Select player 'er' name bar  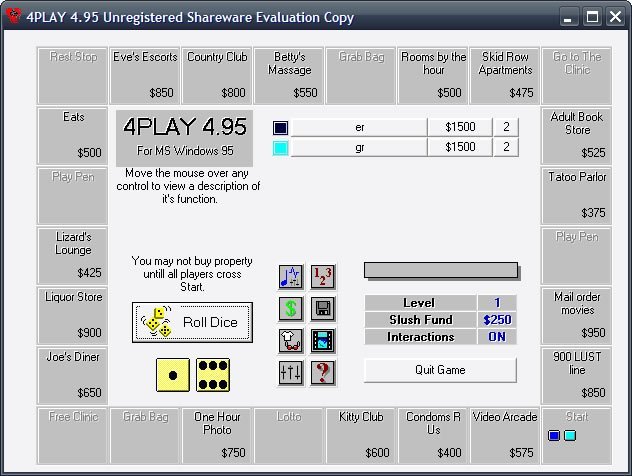point(359,127)
